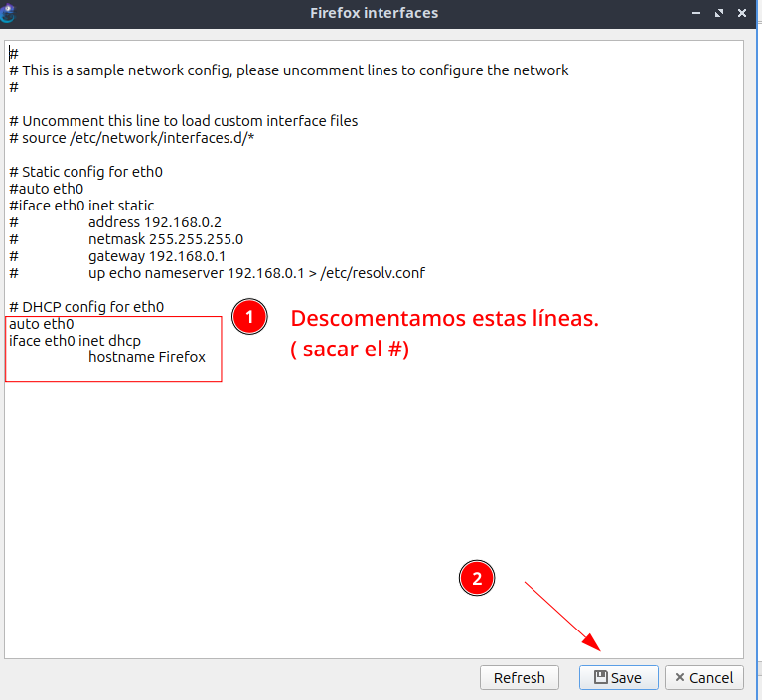This screenshot has height=700, width=762.
Task: Click the '# DHCP config for eth0' comment
Action: click(86, 307)
